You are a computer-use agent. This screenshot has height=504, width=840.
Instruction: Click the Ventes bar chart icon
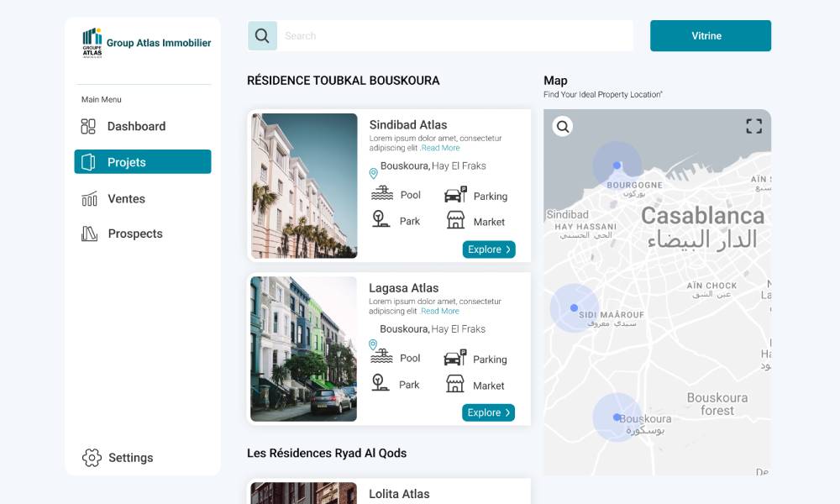point(90,199)
